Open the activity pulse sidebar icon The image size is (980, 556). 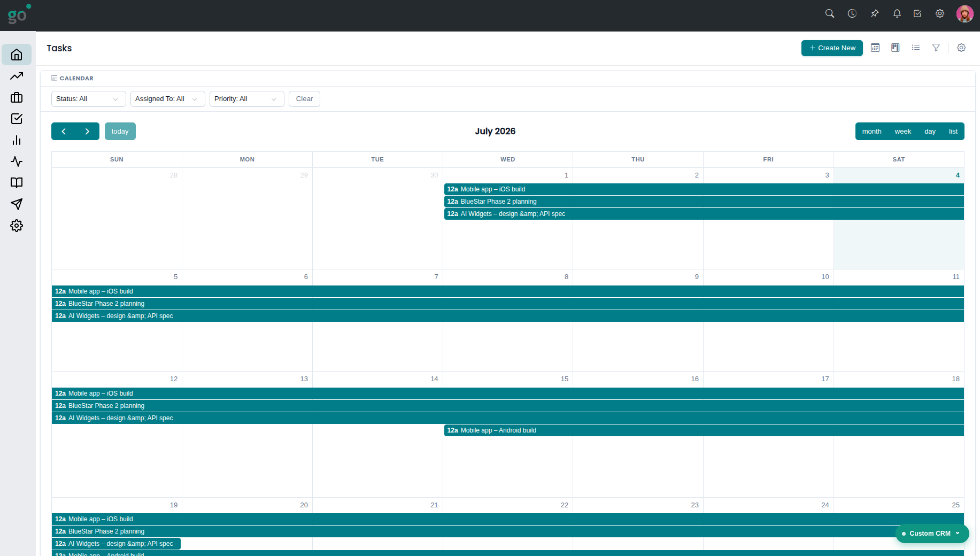(17, 161)
